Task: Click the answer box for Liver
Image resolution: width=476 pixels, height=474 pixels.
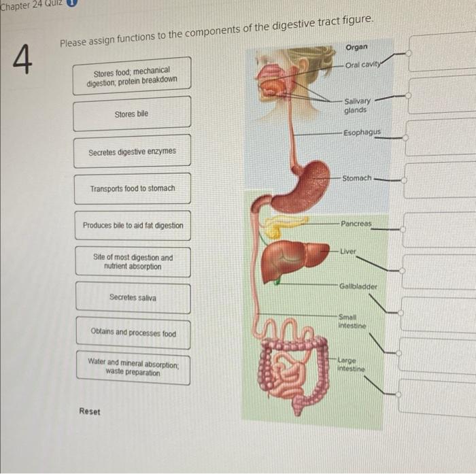Action: click(x=439, y=272)
